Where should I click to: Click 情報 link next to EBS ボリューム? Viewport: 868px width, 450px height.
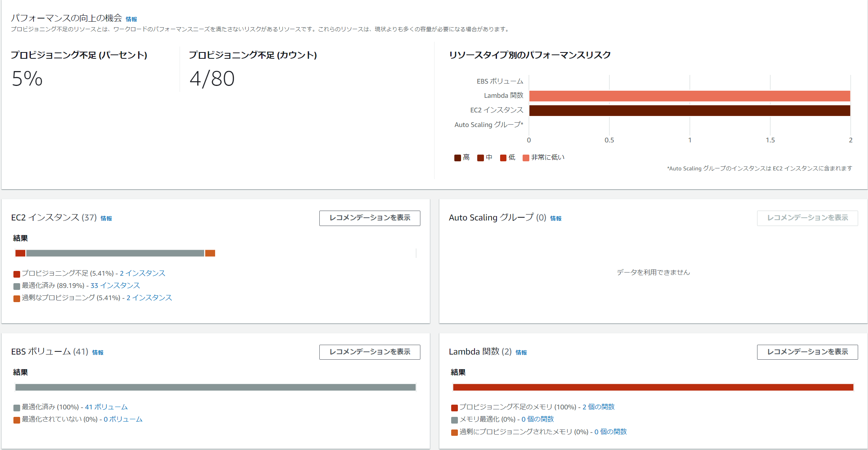tap(98, 353)
